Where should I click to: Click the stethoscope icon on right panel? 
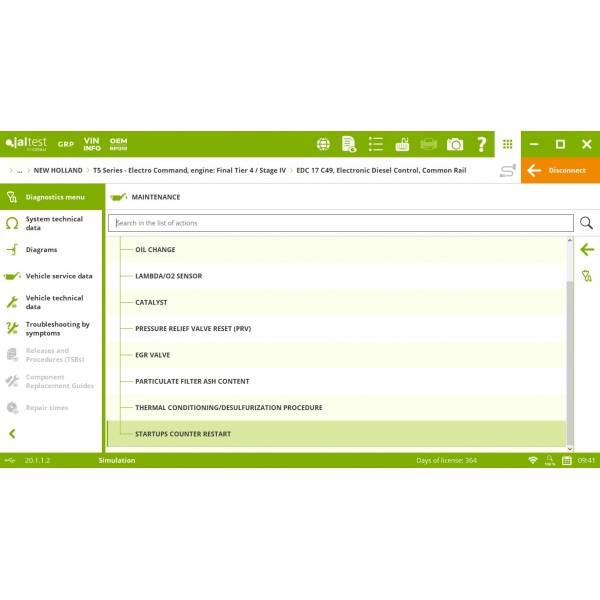(587, 276)
